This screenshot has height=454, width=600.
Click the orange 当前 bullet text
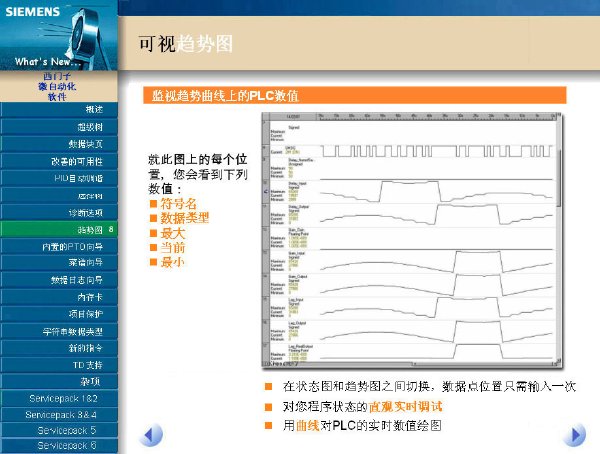point(172,248)
